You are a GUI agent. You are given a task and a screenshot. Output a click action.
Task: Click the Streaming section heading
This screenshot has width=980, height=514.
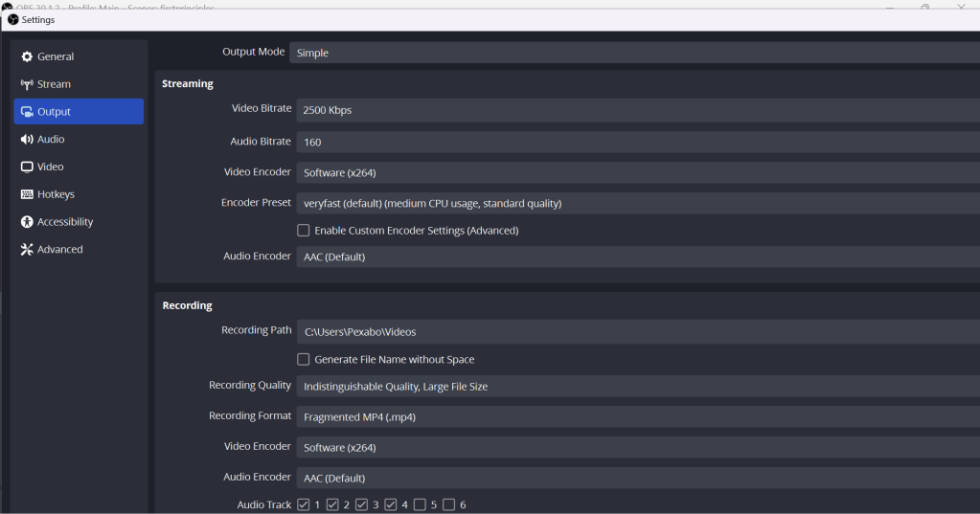click(x=188, y=83)
